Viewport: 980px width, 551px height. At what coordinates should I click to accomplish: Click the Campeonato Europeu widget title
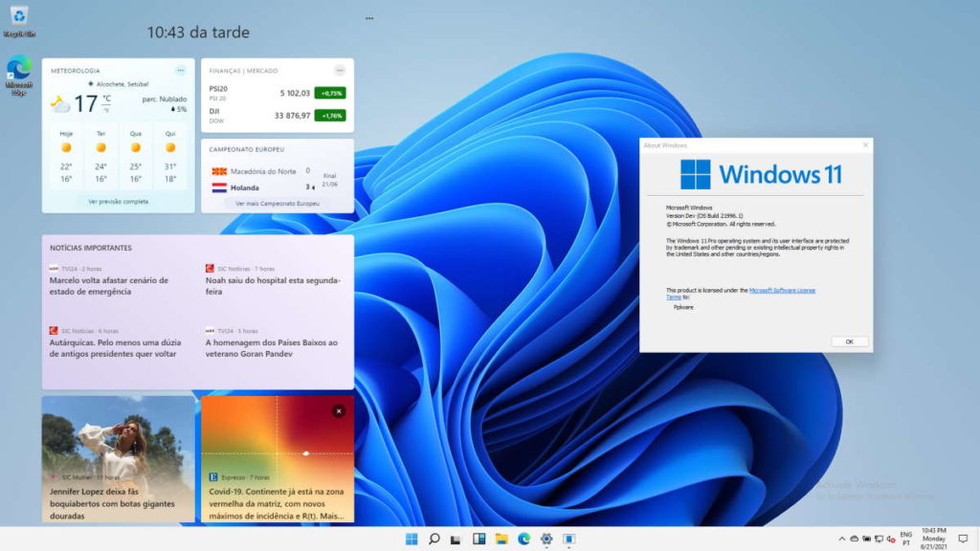(246, 149)
